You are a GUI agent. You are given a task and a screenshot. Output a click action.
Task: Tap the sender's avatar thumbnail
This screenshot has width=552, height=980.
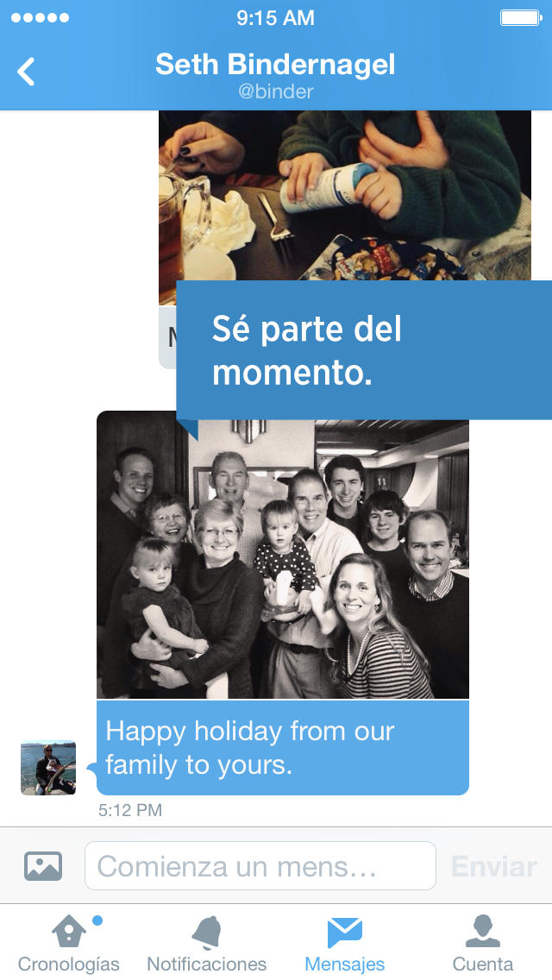click(x=48, y=768)
